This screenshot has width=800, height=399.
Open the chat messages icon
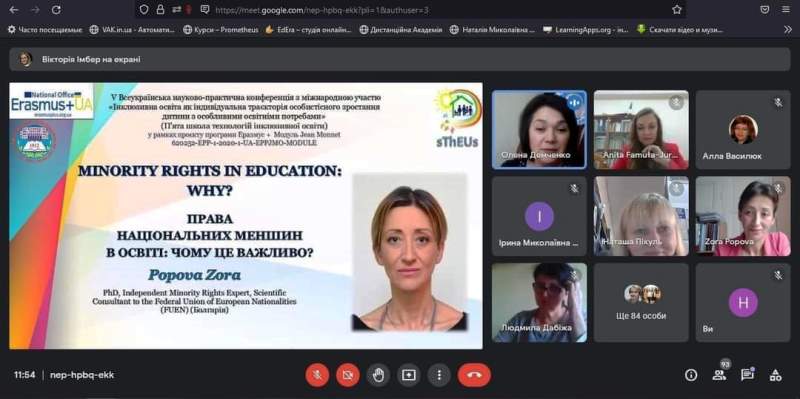747,375
